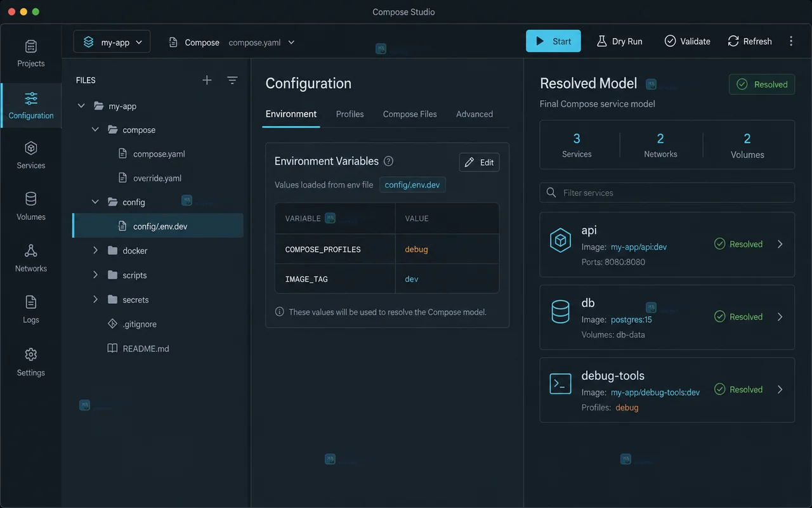Click the .gitignore file icon

point(112,324)
